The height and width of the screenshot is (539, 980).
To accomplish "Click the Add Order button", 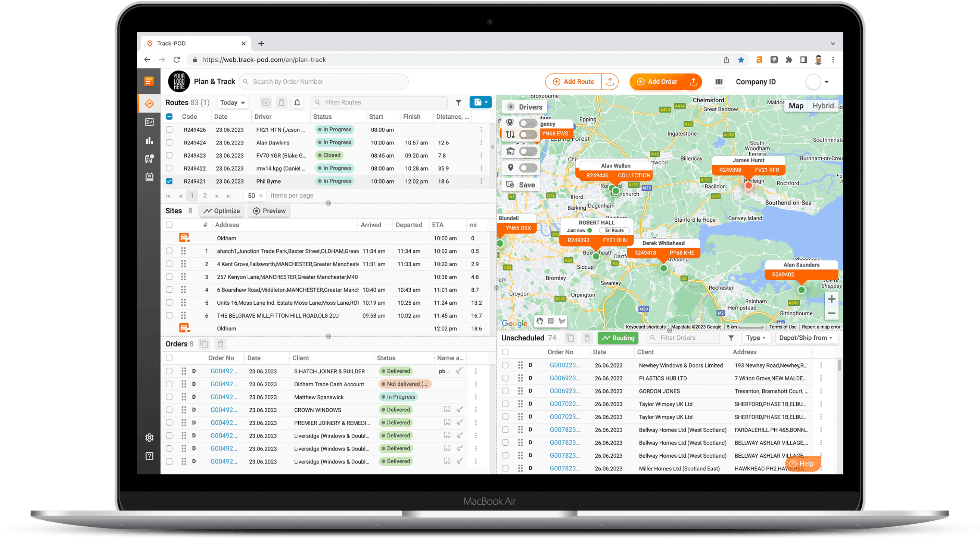I will pyautogui.click(x=657, y=82).
